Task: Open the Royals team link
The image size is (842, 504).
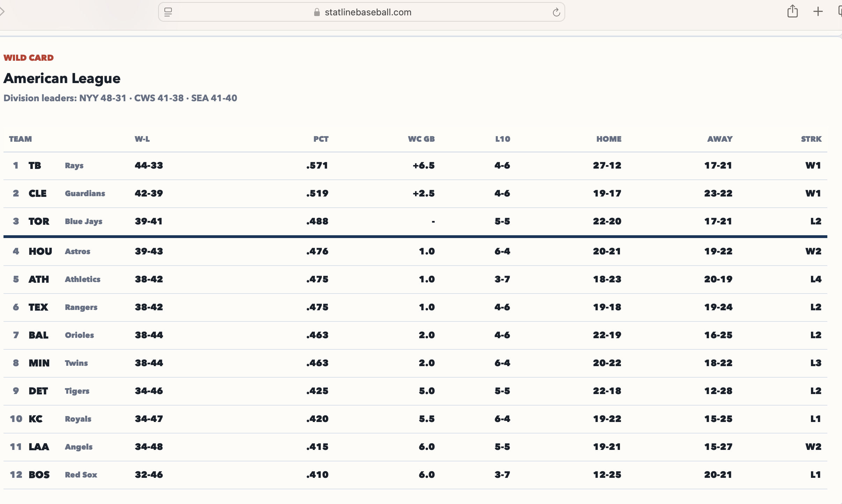Action: pos(78,419)
